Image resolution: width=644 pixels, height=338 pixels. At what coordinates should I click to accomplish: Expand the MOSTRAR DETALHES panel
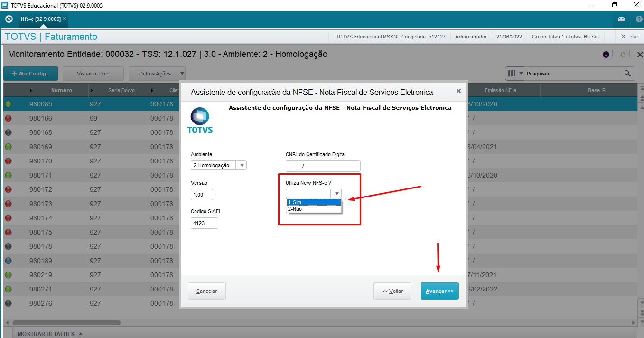tap(50, 334)
